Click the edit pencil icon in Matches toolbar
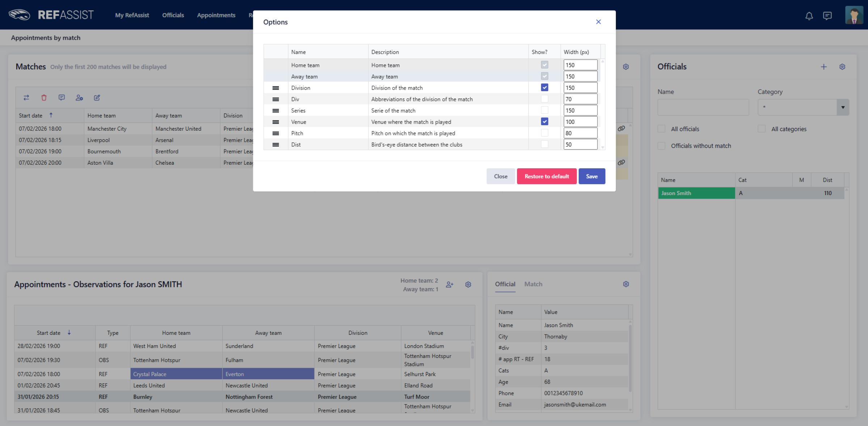Image resolution: width=868 pixels, height=426 pixels. pyautogui.click(x=97, y=98)
